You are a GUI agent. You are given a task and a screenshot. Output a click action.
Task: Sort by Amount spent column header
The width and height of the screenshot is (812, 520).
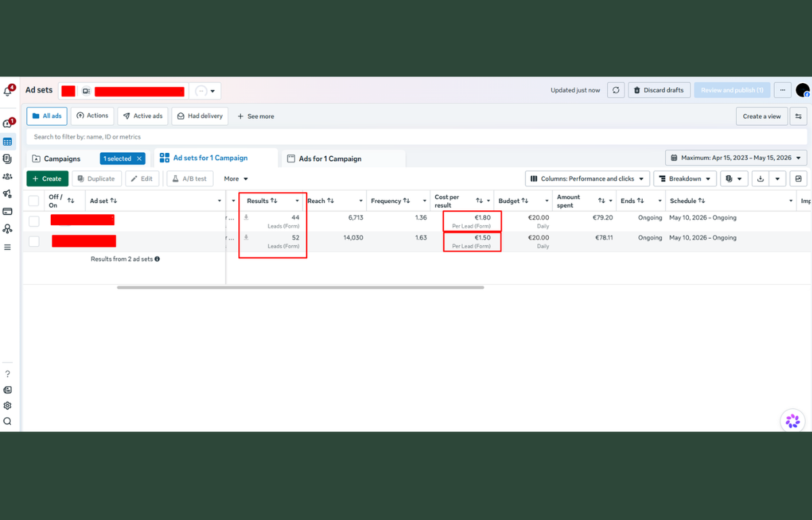[x=581, y=201]
